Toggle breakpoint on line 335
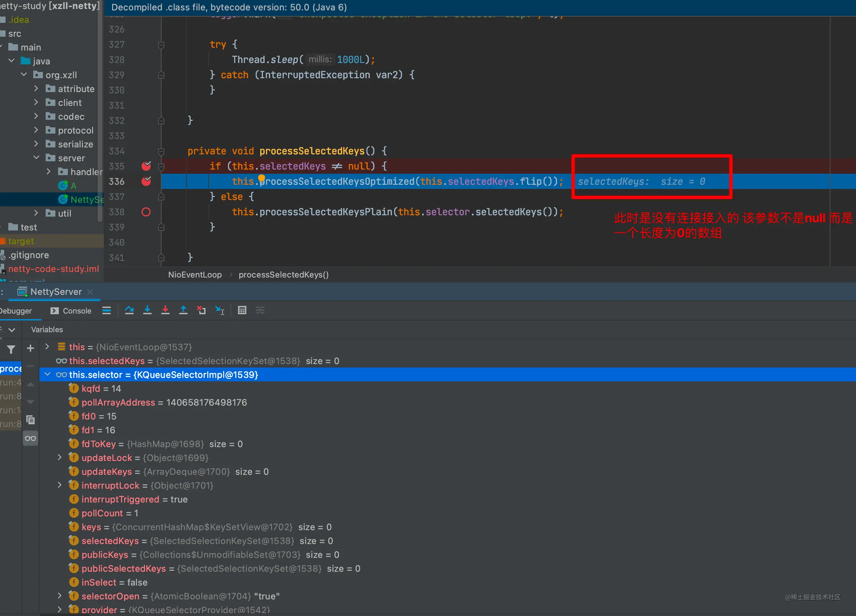 point(146,166)
